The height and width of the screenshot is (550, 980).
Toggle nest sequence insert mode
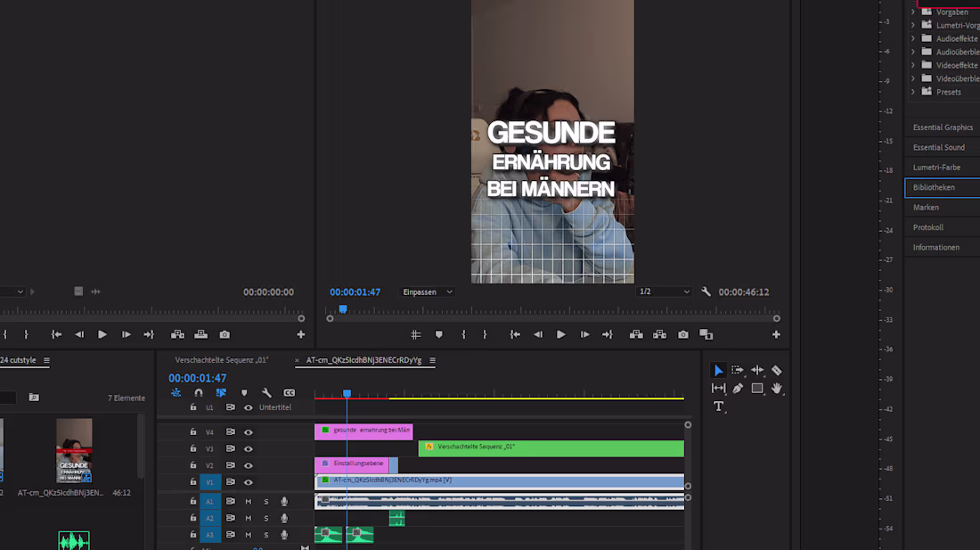176,393
